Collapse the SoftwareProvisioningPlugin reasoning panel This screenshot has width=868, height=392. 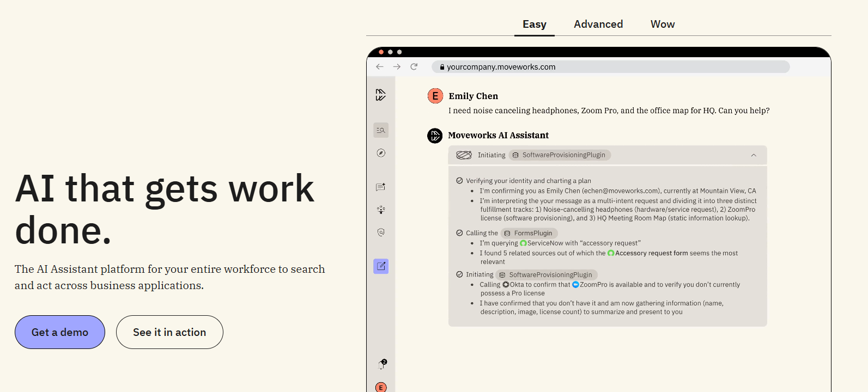click(x=754, y=155)
